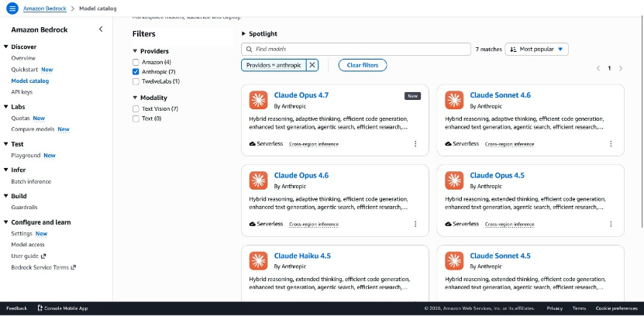Click the Cookie preferences footer link

pos(617,308)
